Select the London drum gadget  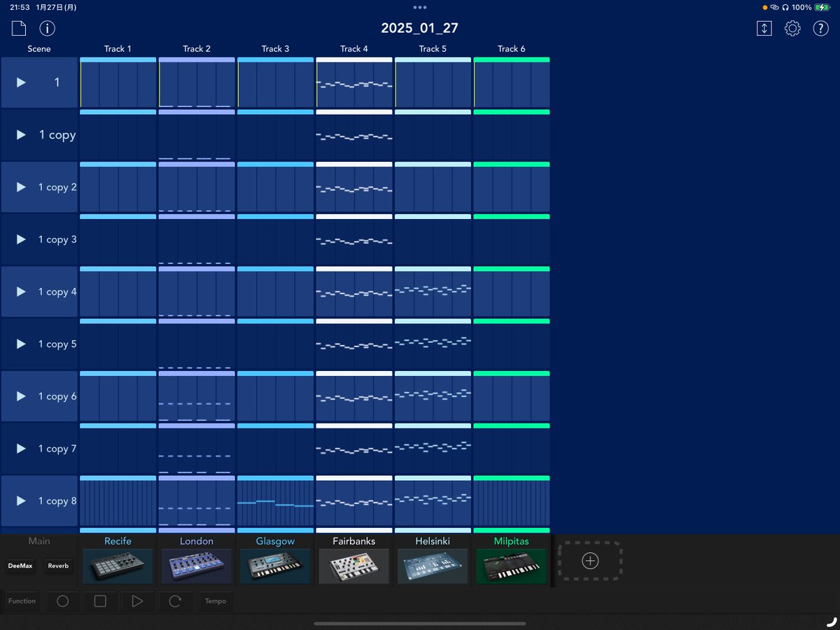[x=197, y=566]
